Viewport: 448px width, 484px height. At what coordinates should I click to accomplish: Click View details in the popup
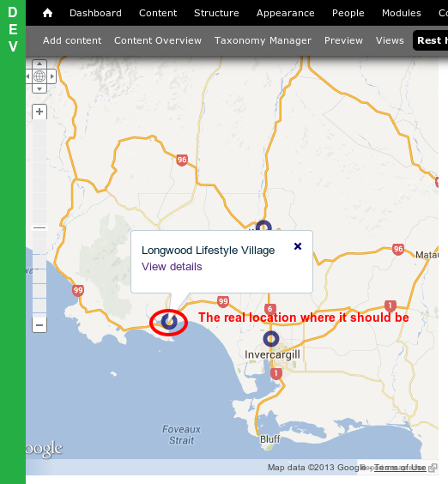[172, 266]
